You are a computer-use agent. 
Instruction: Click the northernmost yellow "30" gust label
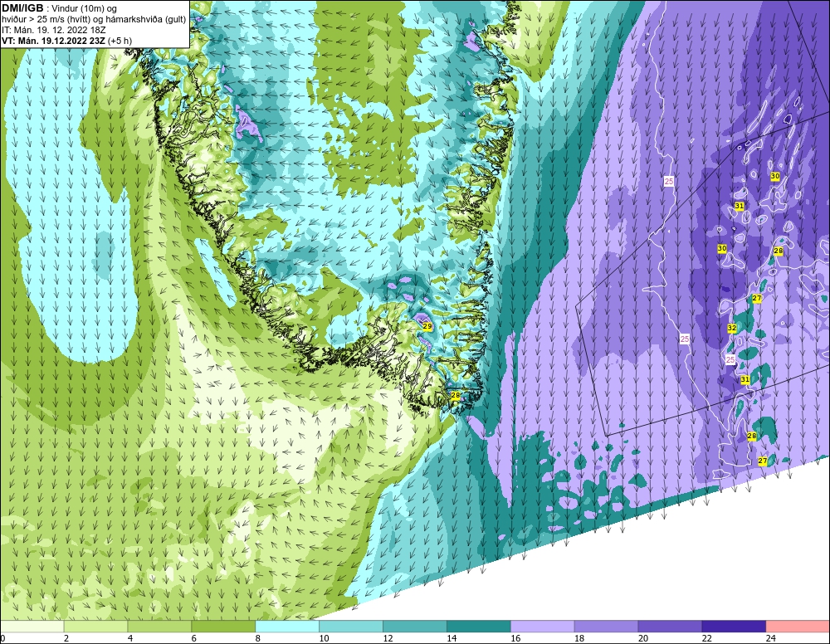pyautogui.click(x=775, y=176)
